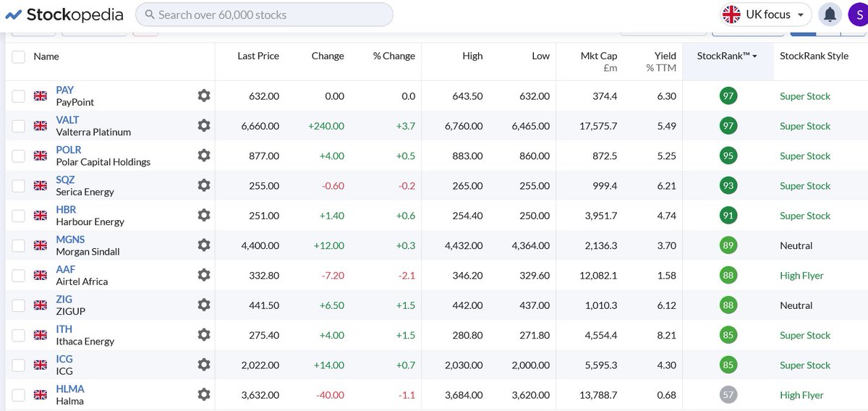Click the Stockopedia logo
This screenshot has height=411, width=868.
[x=64, y=14]
